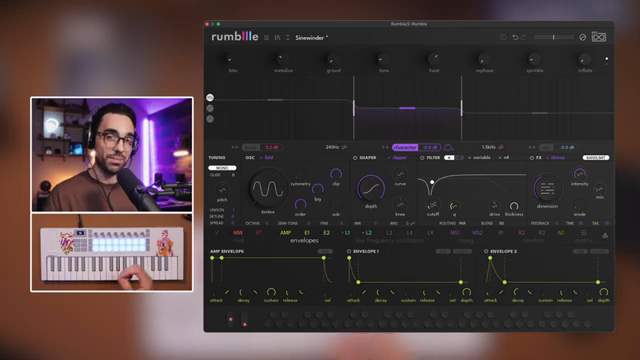This screenshot has width=640, height=360.
Task: Toggle the FILTER section power button
Action: point(422,158)
